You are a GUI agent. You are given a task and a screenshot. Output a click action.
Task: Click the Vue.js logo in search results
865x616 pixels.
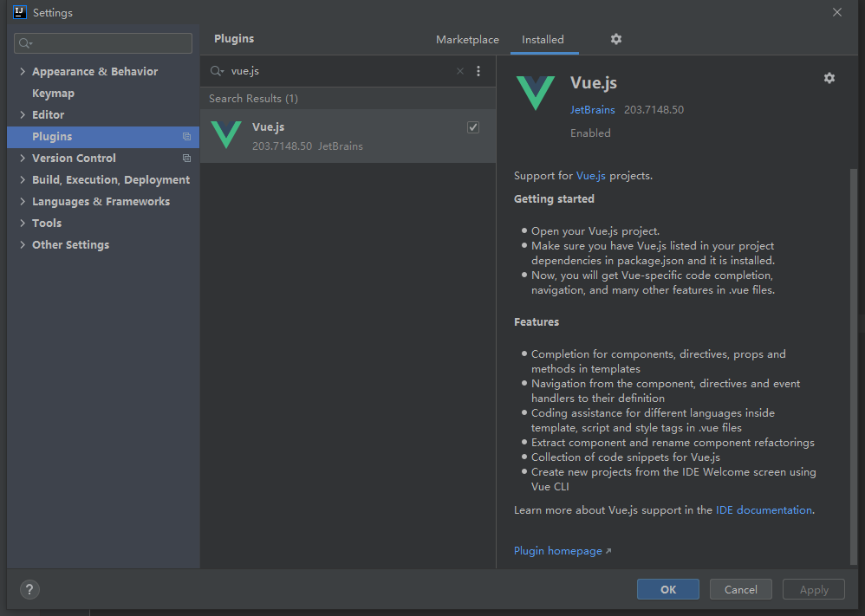226,135
